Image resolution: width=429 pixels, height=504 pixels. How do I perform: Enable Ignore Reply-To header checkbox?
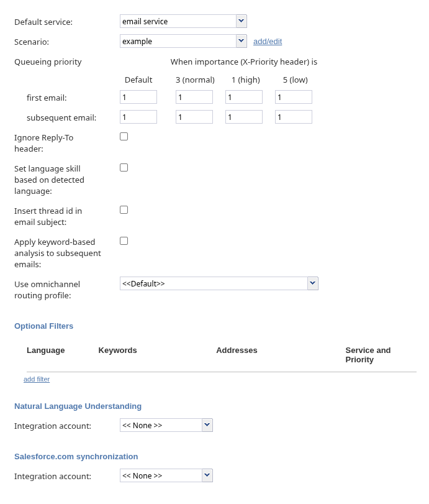(x=124, y=137)
